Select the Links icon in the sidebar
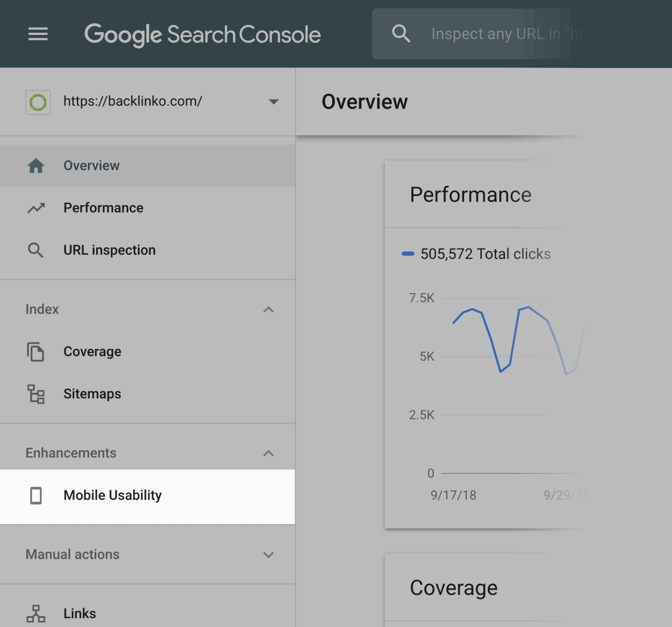This screenshot has height=627, width=672. pyautogui.click(x=36, y=613)
